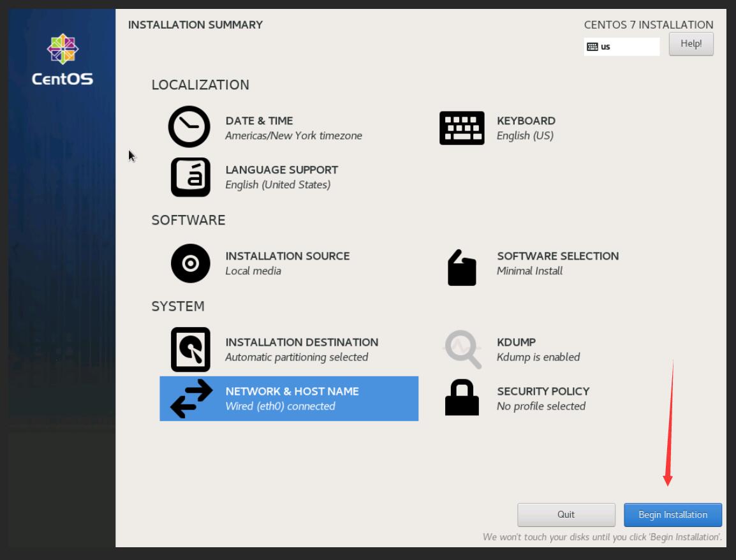736x560 pixels.
Task: Open the Kdump magnifier icon
Action: [x=463, y=350]
